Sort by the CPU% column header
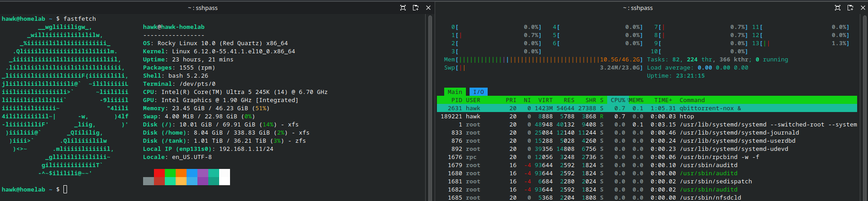Screen dimensions: 868x201 [x=618, y=100]
